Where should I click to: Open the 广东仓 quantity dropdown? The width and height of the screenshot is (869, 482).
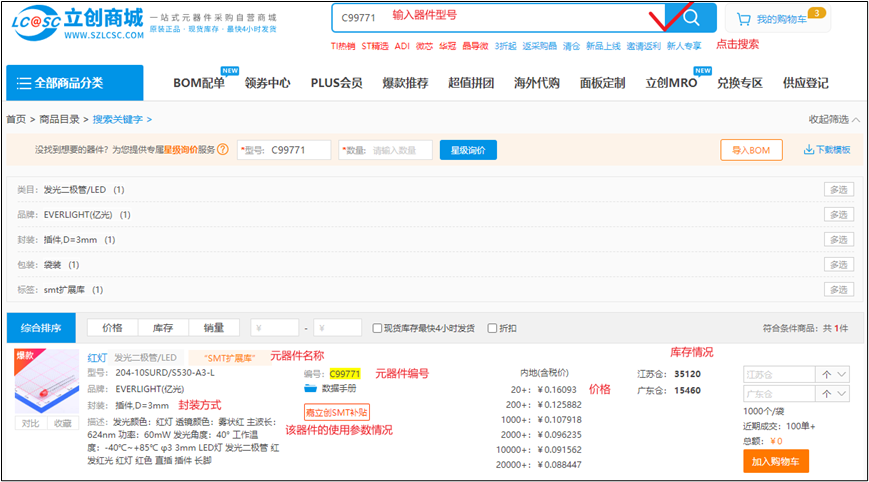tap(842, 393)
